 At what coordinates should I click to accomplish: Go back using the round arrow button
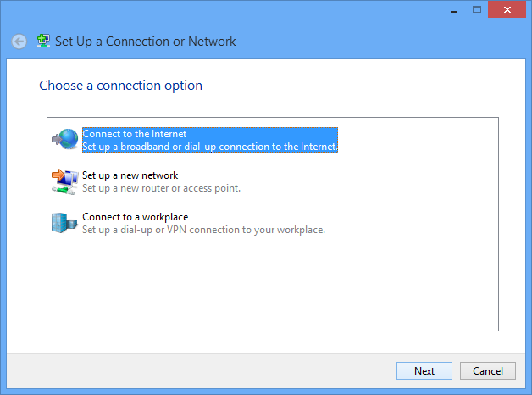pyautogui.click(x=19, y=42)
